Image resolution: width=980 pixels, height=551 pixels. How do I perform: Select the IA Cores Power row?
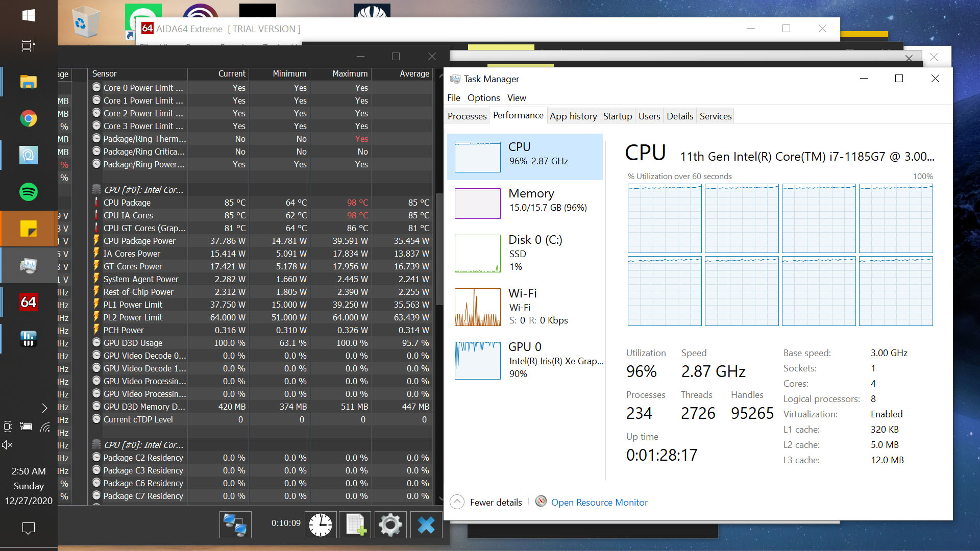pos(260,254)
